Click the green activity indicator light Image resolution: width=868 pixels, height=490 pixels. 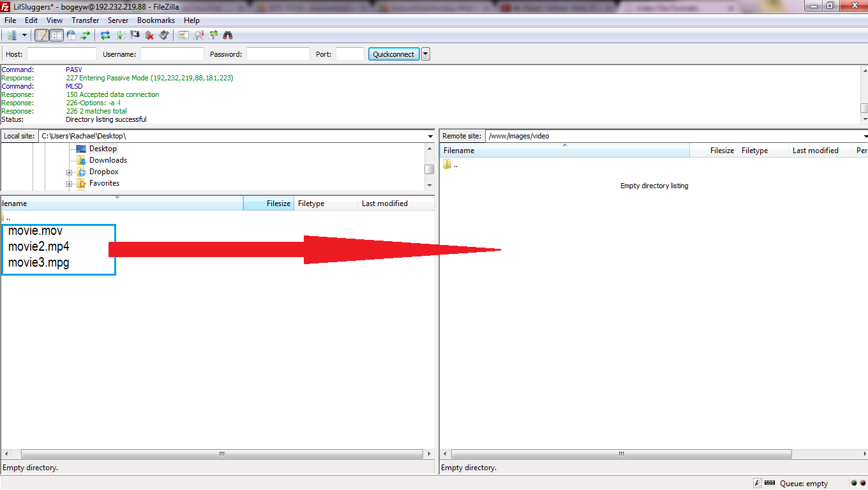(854, 484)
